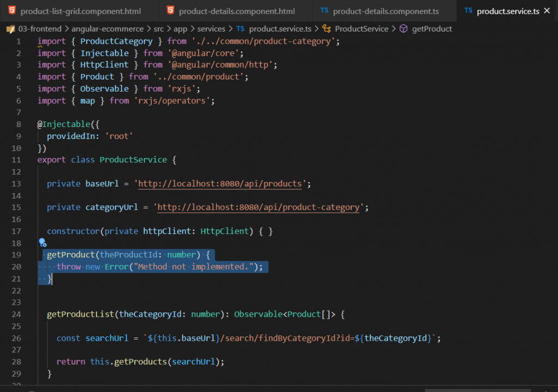Image resolution: width=558 pixels, height=392 pixels.
Task: Click getProductList method name on line 24
Action: (81, 315)
